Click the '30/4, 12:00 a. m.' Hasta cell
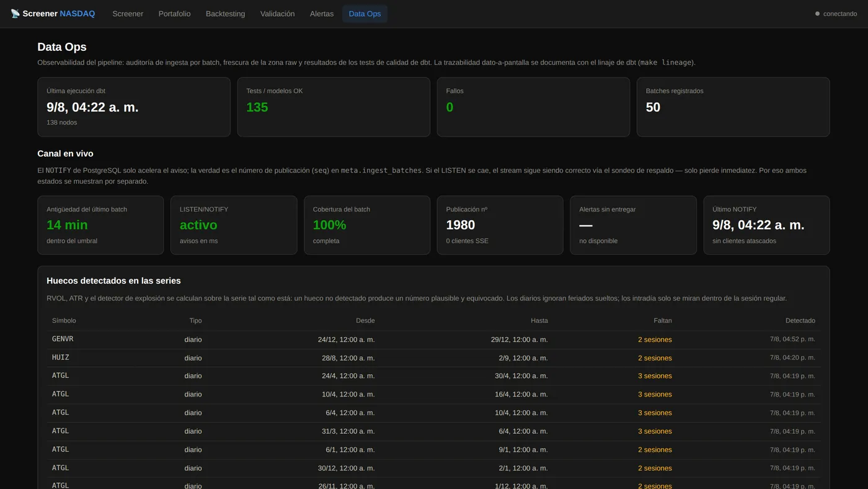 [521, 376]
